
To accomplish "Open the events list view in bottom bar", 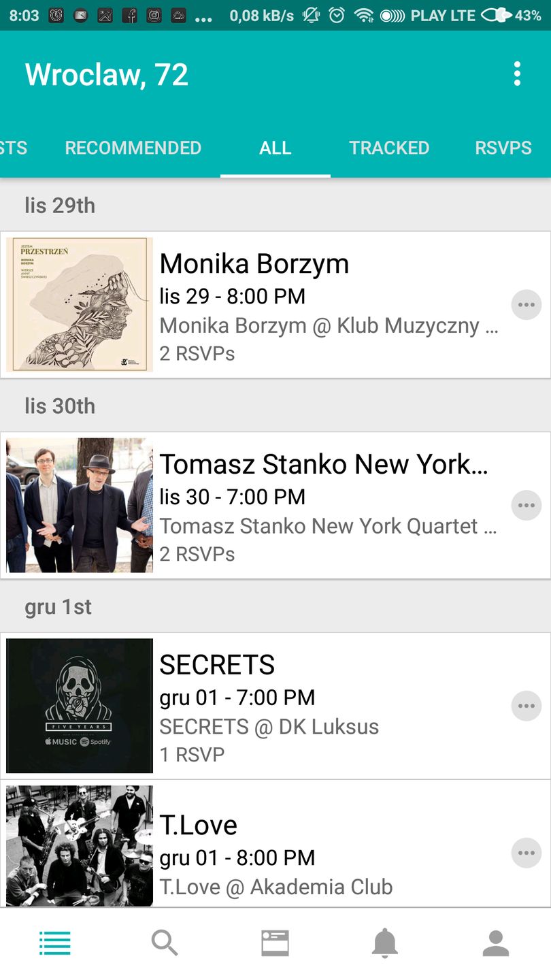I will point(54,943).
